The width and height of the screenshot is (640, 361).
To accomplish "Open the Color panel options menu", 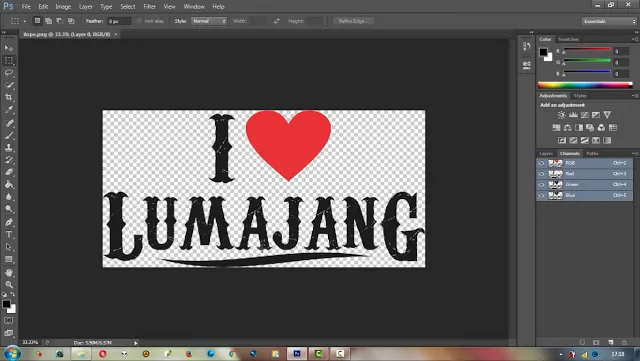I will (x=635, y=39).
